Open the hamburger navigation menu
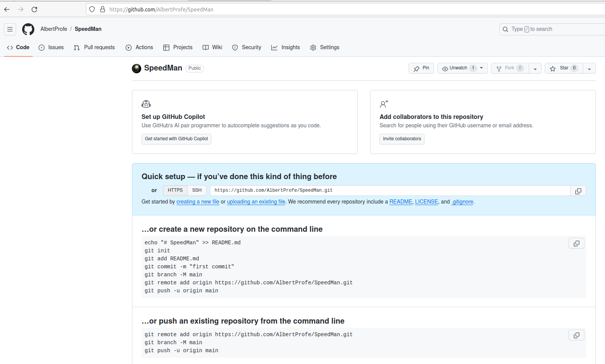The image size is (605, 364). [x=10, y=29]
